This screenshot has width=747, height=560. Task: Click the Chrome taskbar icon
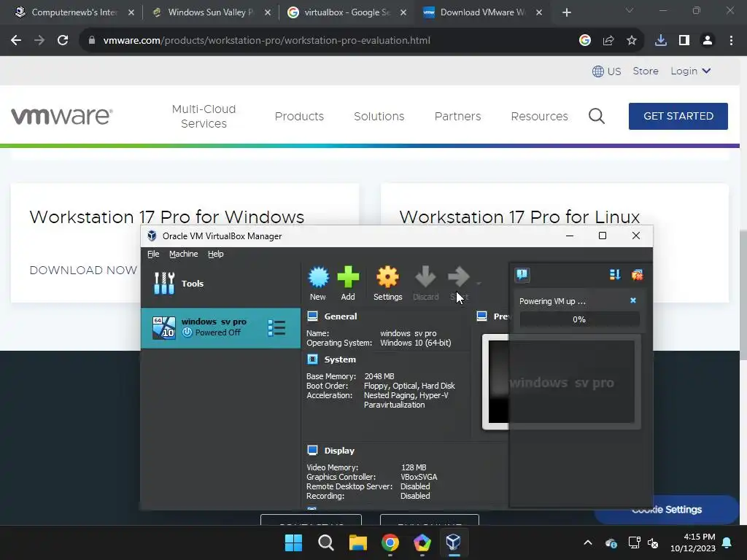tap(390, 542)
